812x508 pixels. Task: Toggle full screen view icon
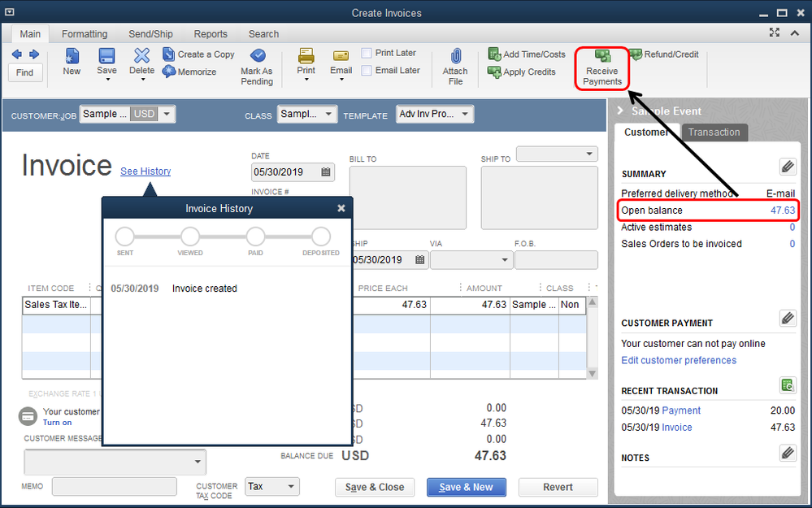pos(775,33)
